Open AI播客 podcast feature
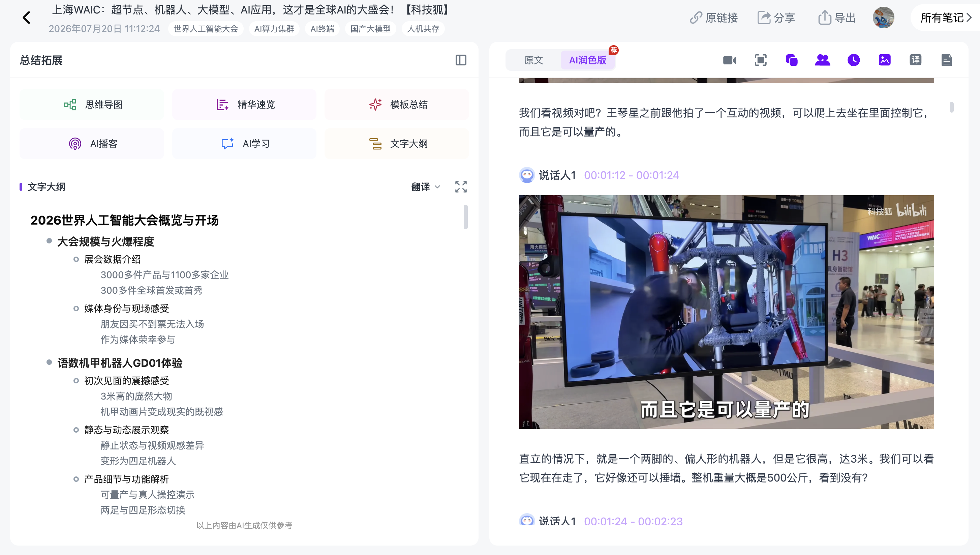Screen dimensions: 980x555 pos(92,144)
